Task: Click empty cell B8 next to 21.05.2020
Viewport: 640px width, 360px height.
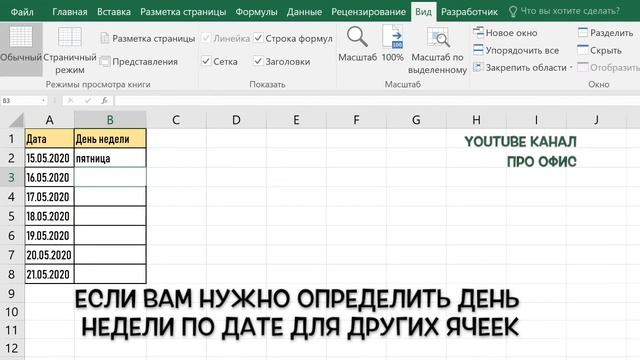Action: (x=110, y=274)
